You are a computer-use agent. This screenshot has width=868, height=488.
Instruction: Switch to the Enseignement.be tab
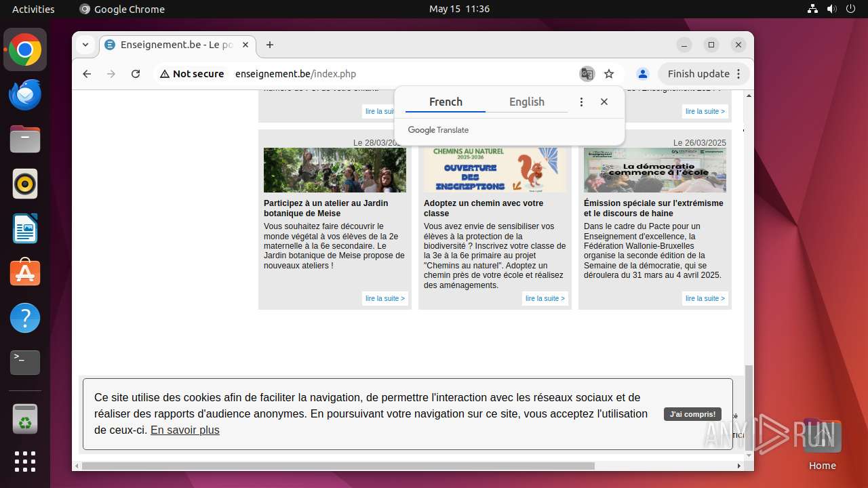pos(178,45)
